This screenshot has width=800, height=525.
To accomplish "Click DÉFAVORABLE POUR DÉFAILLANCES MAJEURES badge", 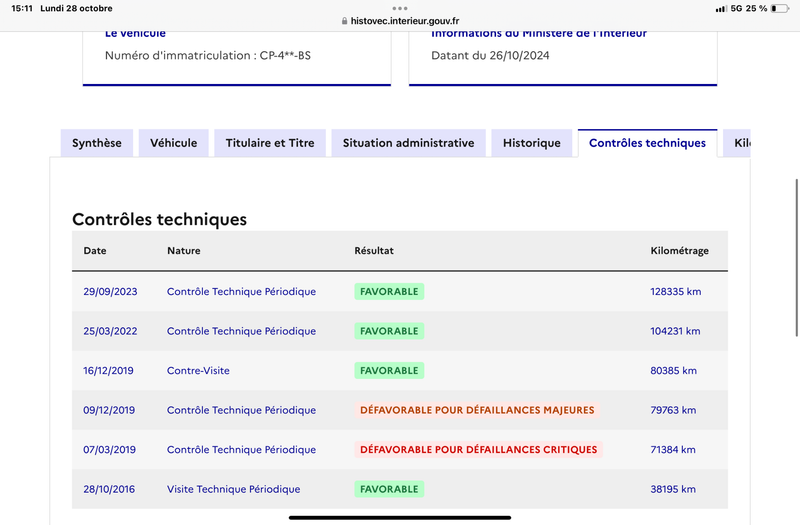I will pyautogui.click(x=477, y=410).
